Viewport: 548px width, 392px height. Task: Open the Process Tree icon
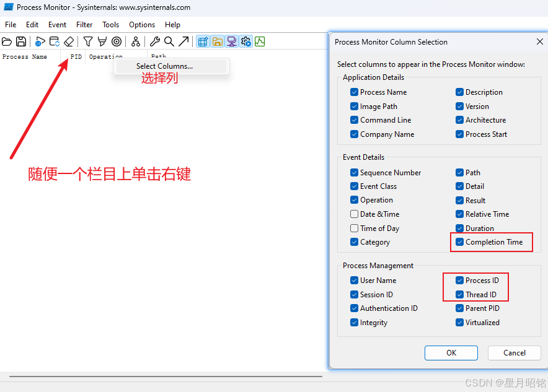(136, 41)
